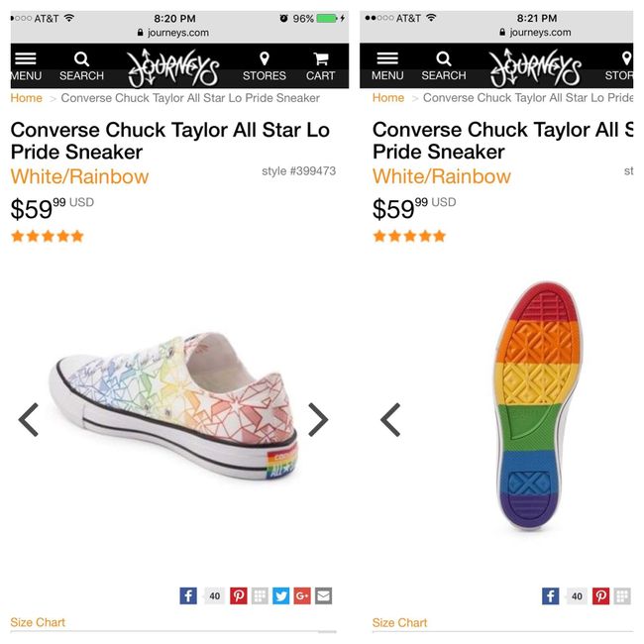The image size is (644, 644).
Task: Share by email using the envelope icon
Action: tap(323, 595)
